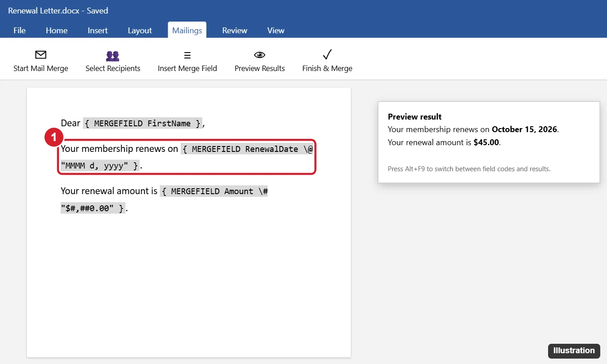Switch to the Home tab
Viewport: 607px width, 364px height.
click(57, 31)
